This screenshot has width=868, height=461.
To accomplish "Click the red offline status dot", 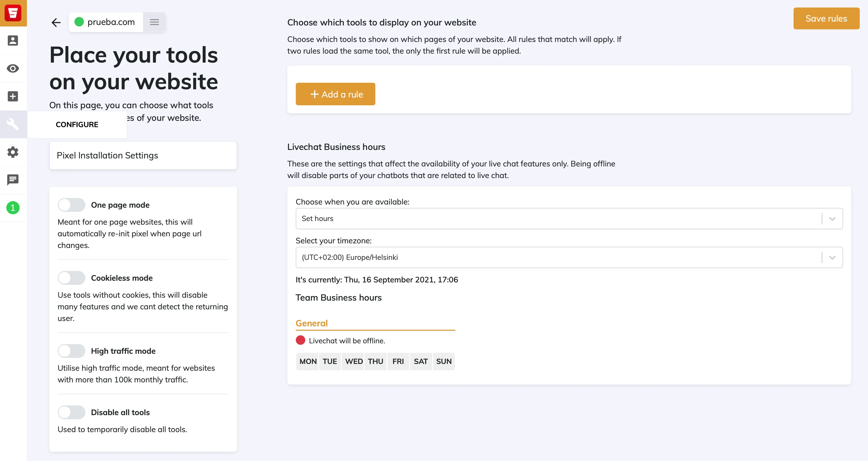I will point(300,340).
